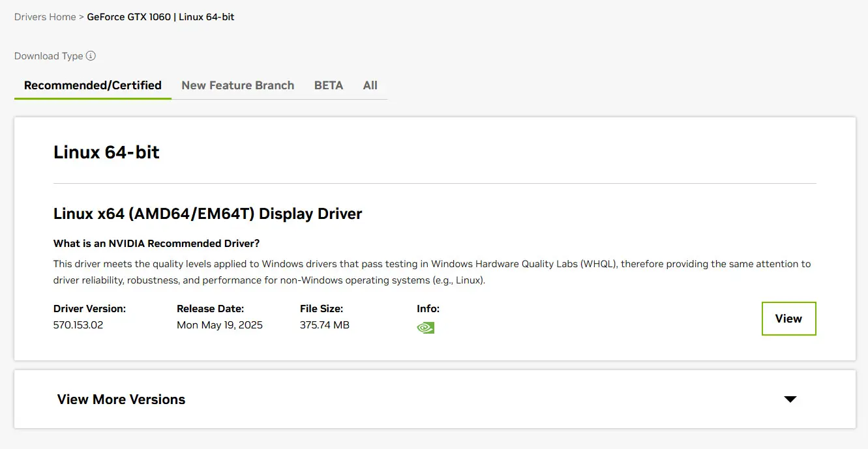Click the Download Type info icon
Viewport: 868px width, 449px height.
pos(91,56)
